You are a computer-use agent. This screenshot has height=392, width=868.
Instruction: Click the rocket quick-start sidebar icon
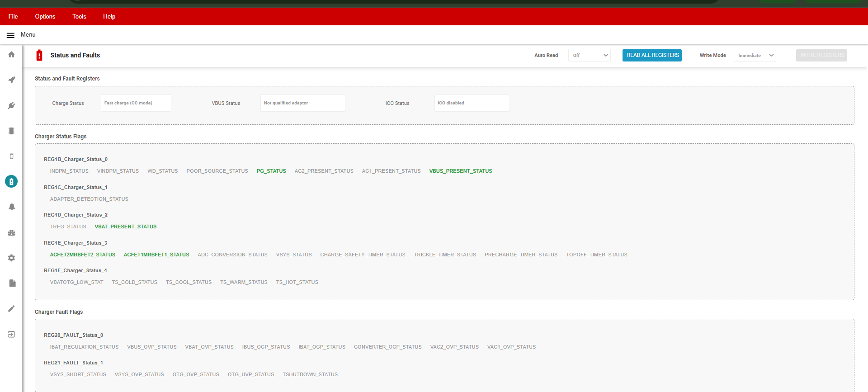pyautogui.click(x=12, y=80)
